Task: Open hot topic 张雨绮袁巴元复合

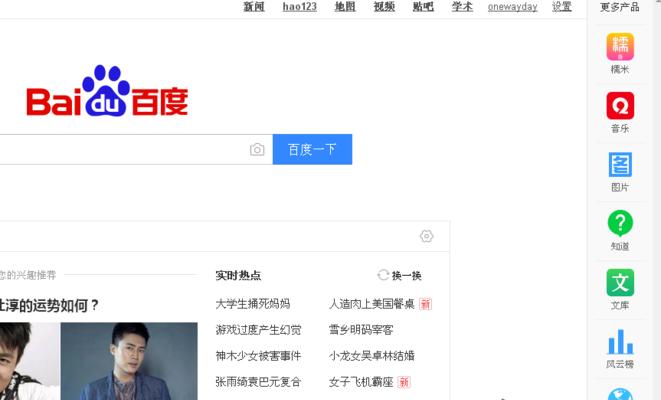Action: (x=258, y=382)
